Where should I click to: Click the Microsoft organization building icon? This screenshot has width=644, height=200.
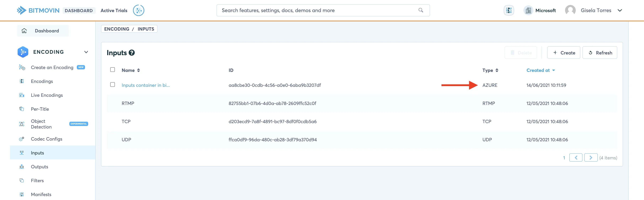[528, 10]
